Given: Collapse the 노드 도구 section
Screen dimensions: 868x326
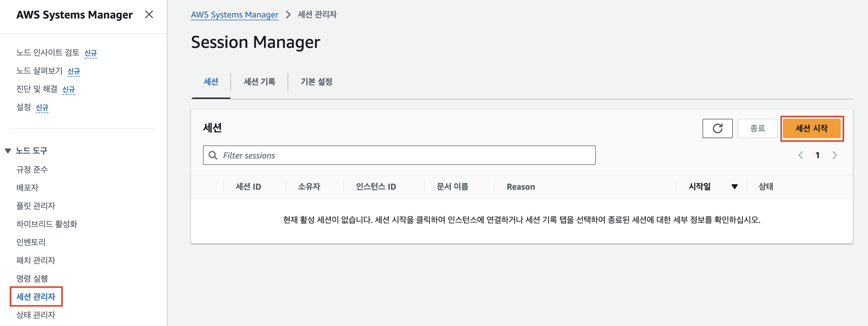Looking at the screenshot, I should 8,151.
